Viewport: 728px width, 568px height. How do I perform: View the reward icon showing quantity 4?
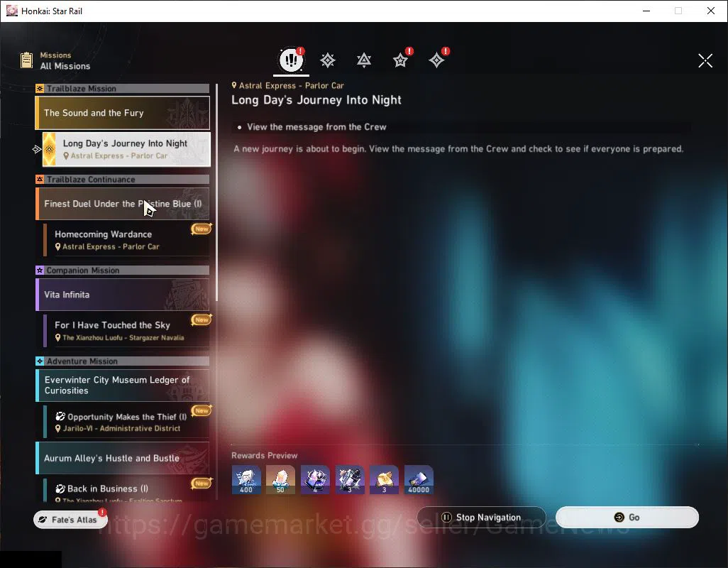[x=315, y=480]
